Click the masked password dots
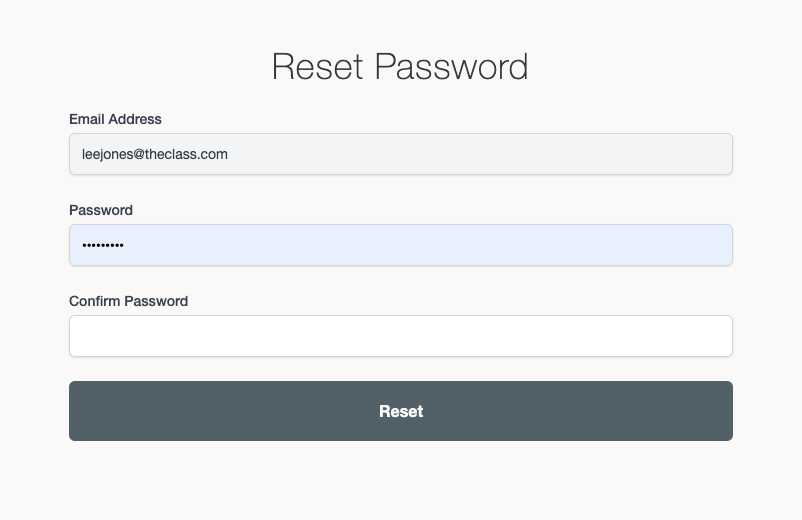Image resolution: width=802 pixels, height=520 pixels. click(x=102, y=245)
